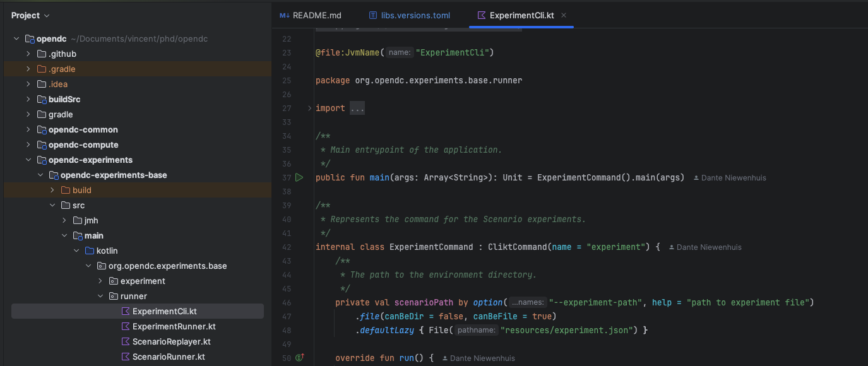Viewport: 868px width, 366px height.
Task: Collapse the src folder
Action: (52, 205)
